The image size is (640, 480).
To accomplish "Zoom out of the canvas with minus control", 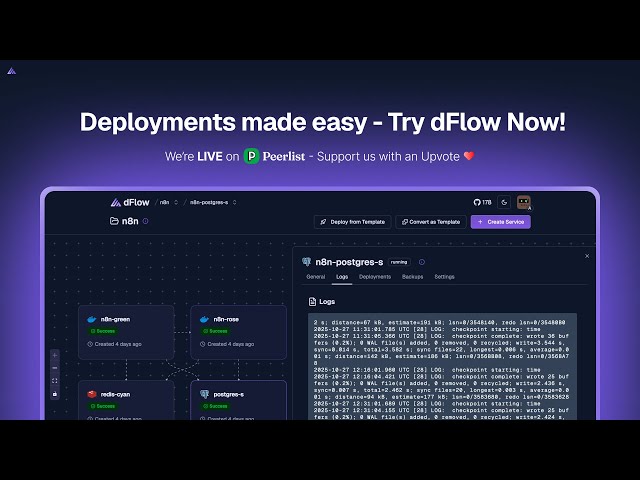I will point(55,368).
